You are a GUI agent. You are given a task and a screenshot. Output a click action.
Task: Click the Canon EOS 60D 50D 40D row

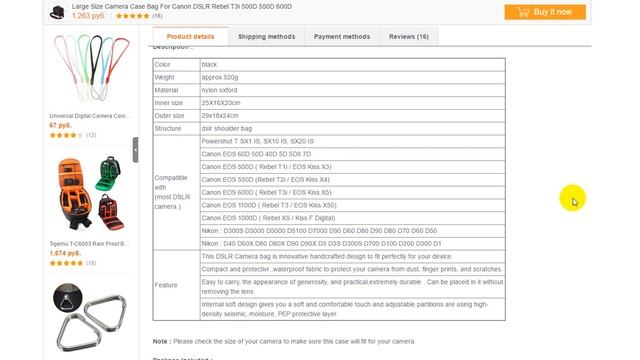coord(353,154)
